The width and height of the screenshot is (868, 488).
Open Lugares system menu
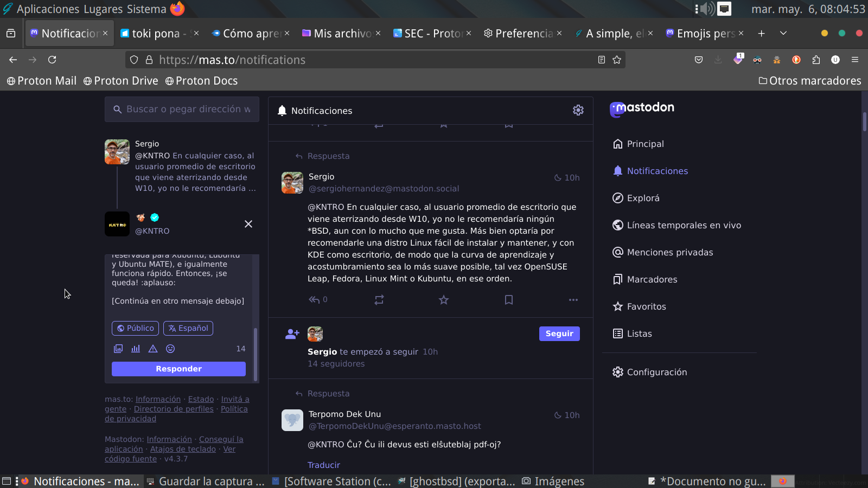pyautogui.click(x=104, y=9)
